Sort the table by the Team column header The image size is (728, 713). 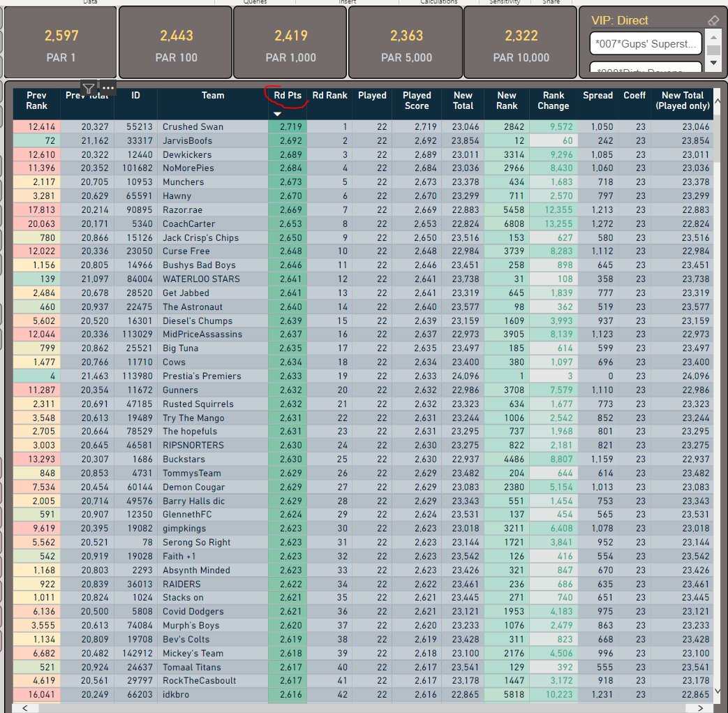point(213,96)
